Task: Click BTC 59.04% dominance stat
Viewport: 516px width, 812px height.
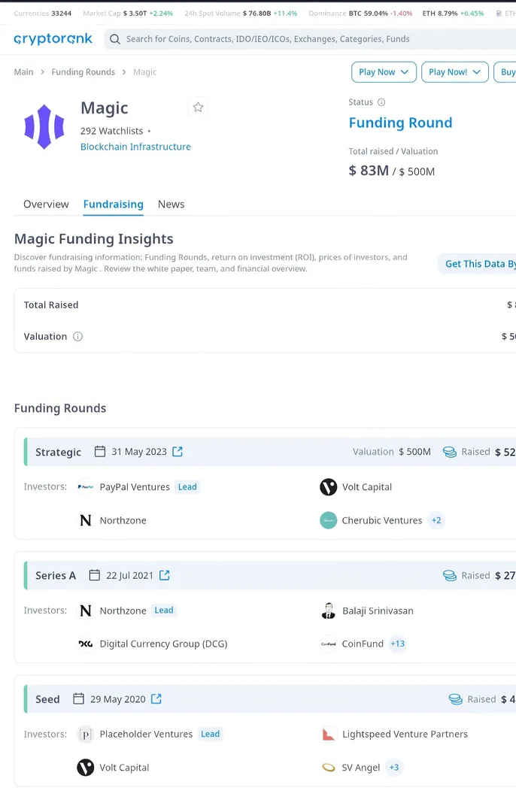Action: 381,14
